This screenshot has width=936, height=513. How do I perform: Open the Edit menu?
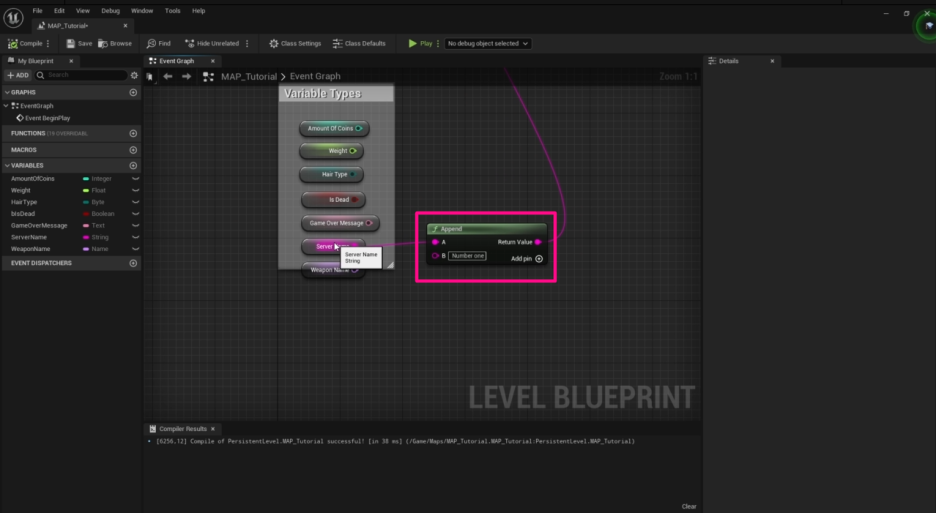tap(59, 11)
